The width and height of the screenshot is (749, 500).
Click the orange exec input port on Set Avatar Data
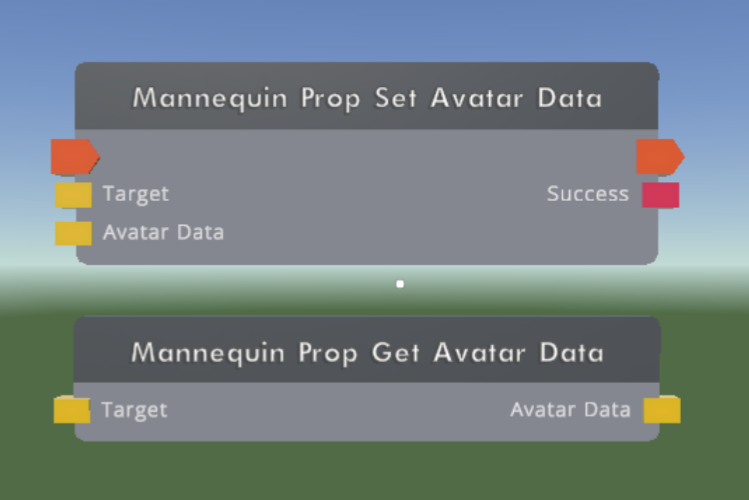[x=75, y=156]
